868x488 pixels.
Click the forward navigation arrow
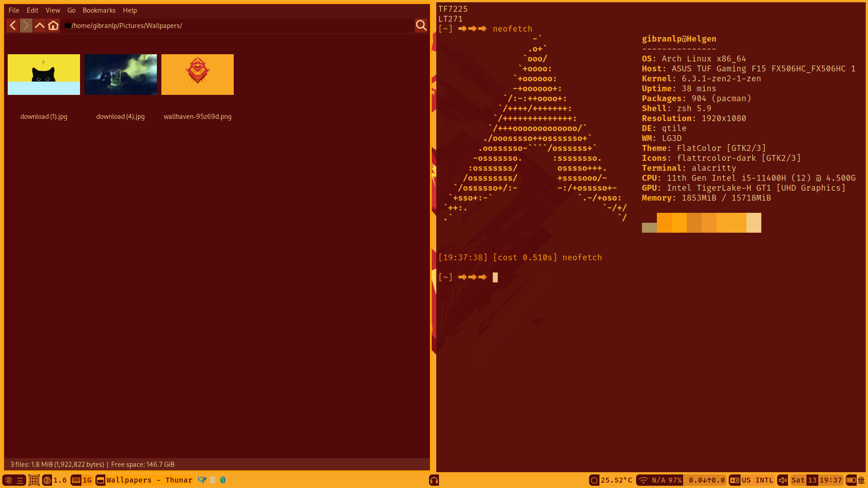click(26, 26)
